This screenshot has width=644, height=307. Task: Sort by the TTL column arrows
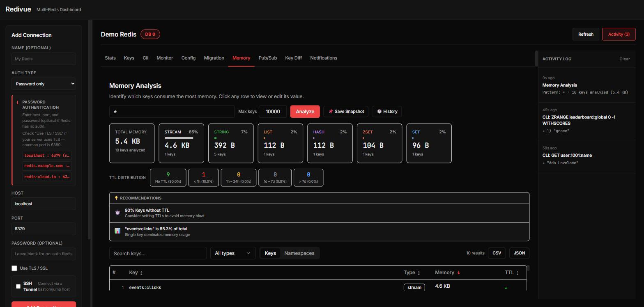[x=517, y=273]
